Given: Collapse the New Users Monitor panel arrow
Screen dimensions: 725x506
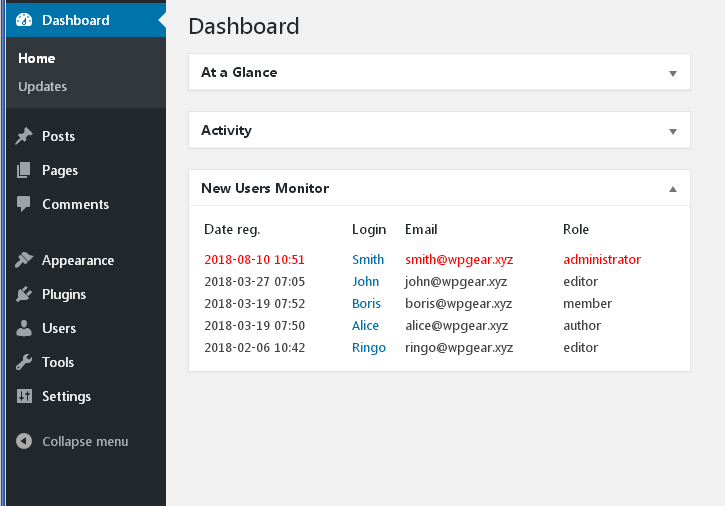Looking at the screenshot, I should (673, 189).
